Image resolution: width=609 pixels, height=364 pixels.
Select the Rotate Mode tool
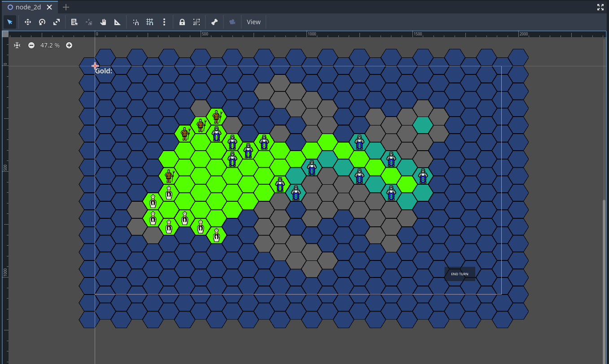click(42, 22)
